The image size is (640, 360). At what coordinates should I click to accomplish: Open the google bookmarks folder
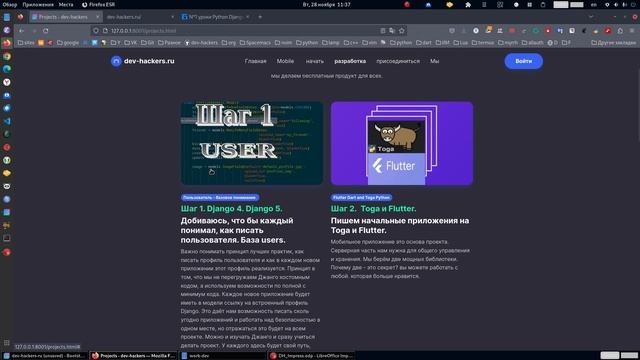click(x=68, y=42)
